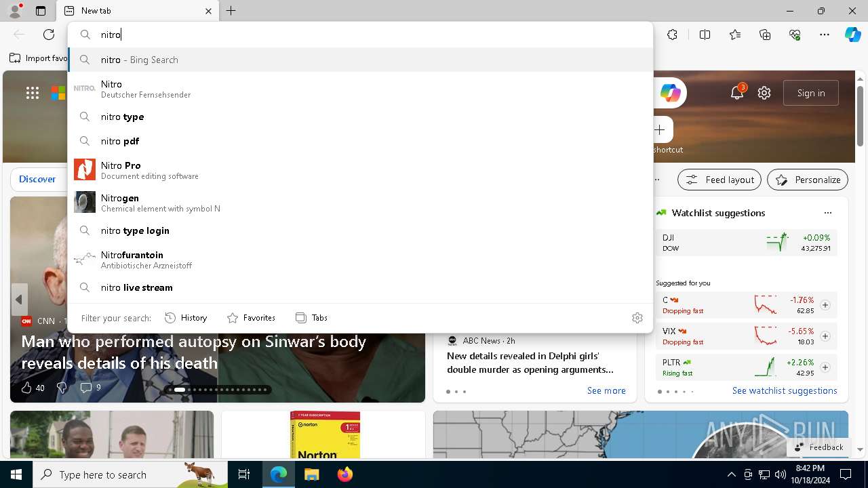Open the Microsoft apps grid launcher
Viewport: 868px width, 488px height.
click(33, 93)
